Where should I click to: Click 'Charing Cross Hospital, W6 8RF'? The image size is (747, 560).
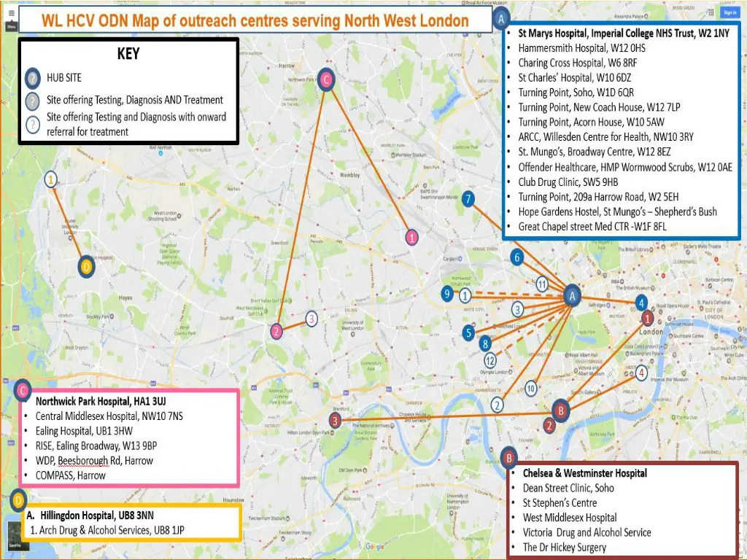tap(578, 63)
